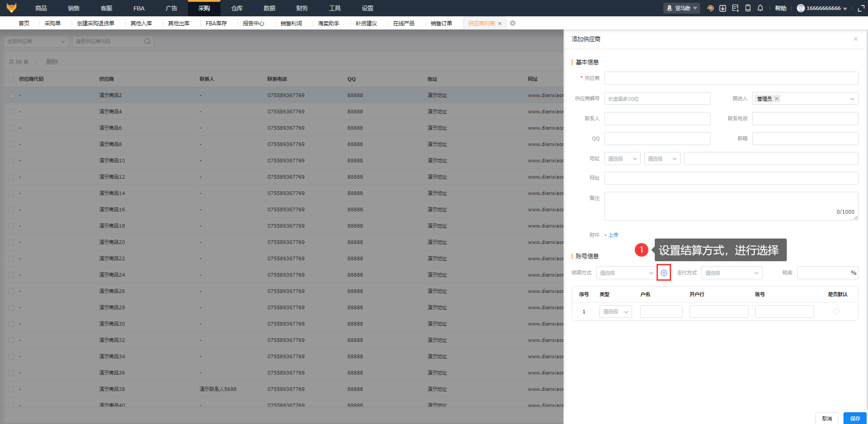This screenshot has width=868, height=424.
Task: Click the 帮助 link
Action: [780, 8]
